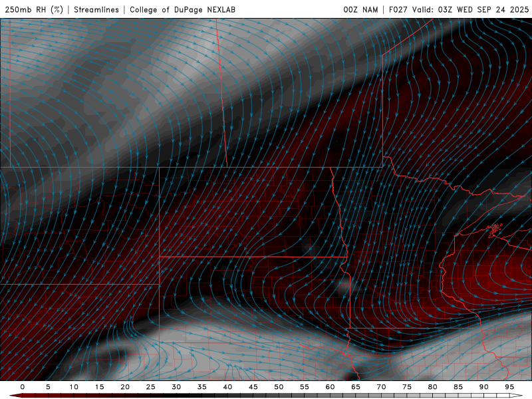This screenshot has width=532, height=399.
Task: Click the colorbar label '35'
Action: [202, 387]
